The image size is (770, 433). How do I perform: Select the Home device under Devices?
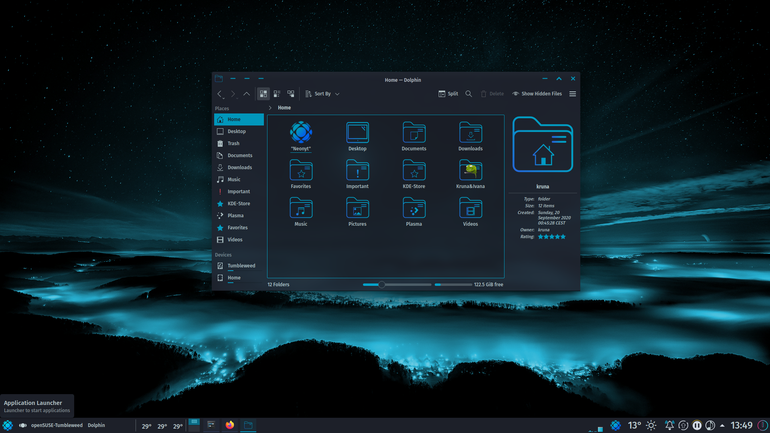pyautogui.click(x=239, y=278)
